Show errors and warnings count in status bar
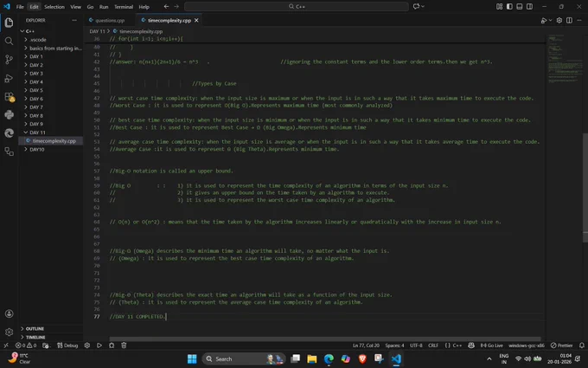The width and height of the screenshot is (588, 368). [26, 345]
